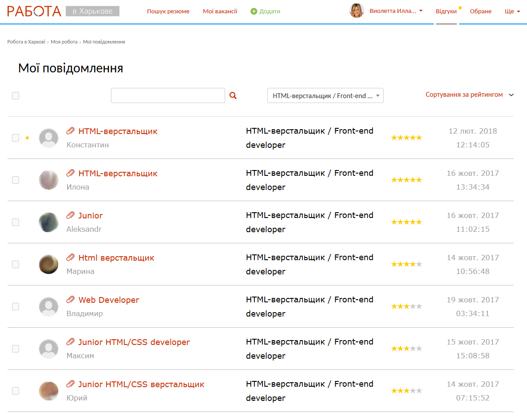Open the Ще dropdown menu

(x=512, y=12)
